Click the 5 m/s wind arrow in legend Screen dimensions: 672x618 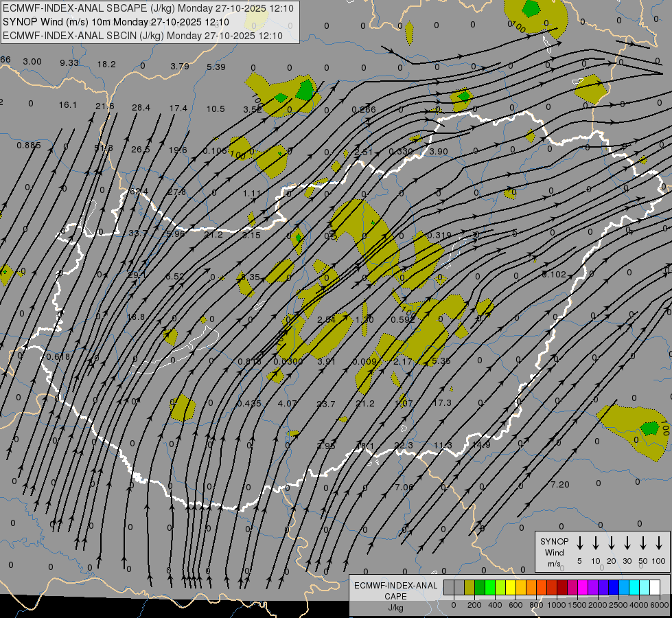(x=579, y=543)
